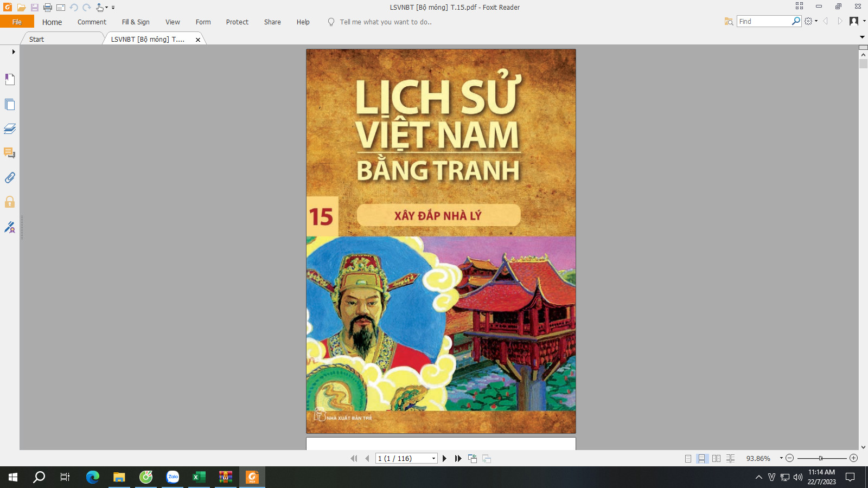Open the File menu

[x=17, y=22]
